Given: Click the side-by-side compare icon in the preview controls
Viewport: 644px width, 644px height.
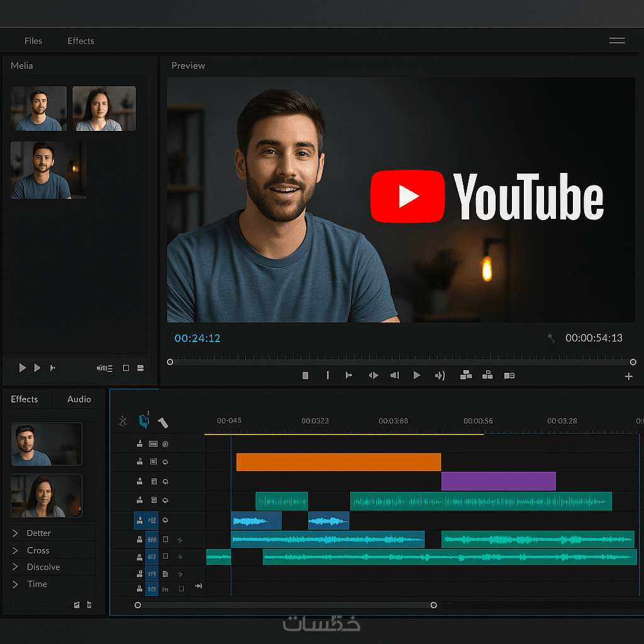Looking at the screenshot, I should click(509, 375).
